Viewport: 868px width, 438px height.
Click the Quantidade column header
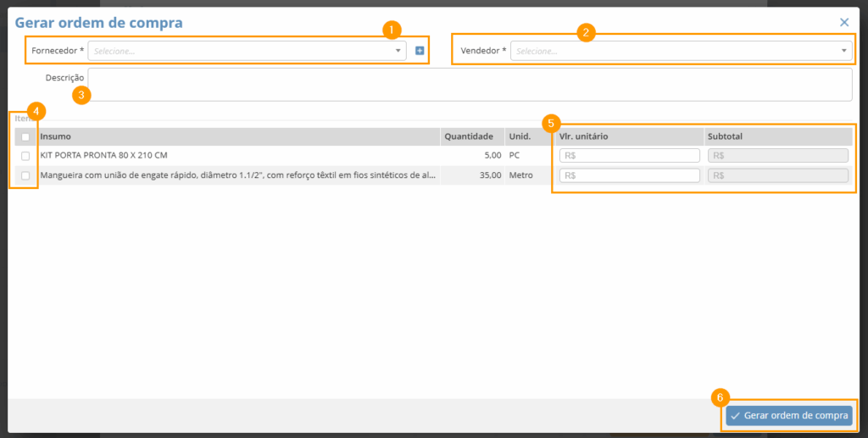tap(469, 136)
